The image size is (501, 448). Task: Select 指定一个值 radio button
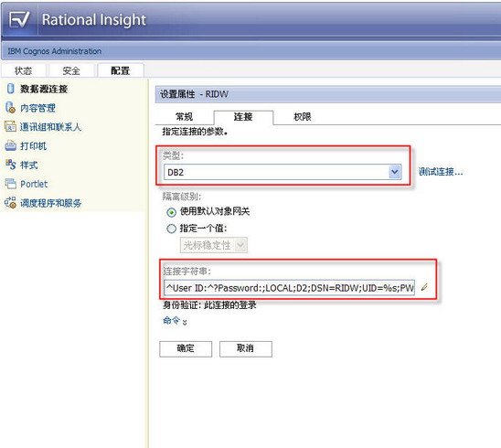[172, 229]
